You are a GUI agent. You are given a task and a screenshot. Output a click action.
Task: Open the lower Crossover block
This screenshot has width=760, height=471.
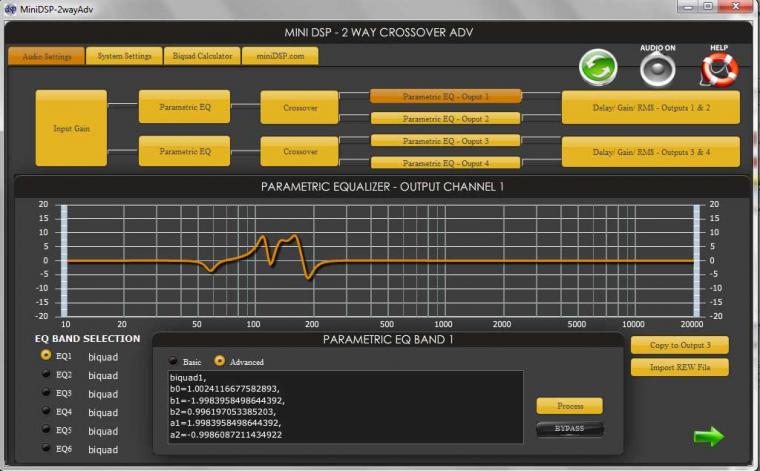[x=300, y=152]
